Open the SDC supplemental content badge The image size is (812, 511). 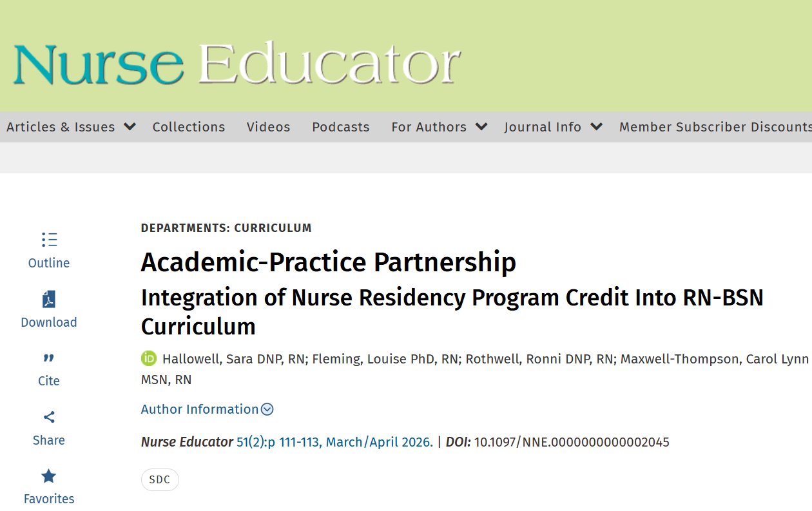coord(160,479)
